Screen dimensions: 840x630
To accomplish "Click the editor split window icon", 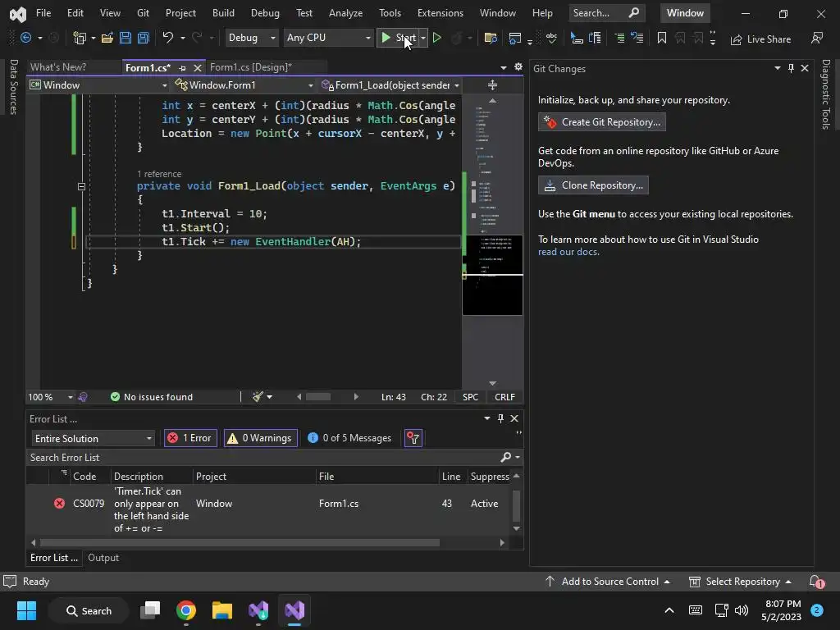I will [492, 85].
